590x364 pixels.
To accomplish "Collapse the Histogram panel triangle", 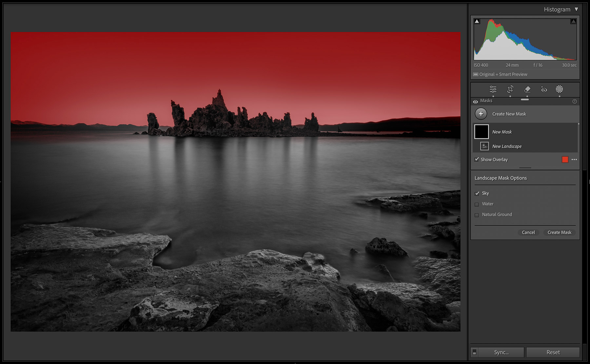I will coord(576,9).
